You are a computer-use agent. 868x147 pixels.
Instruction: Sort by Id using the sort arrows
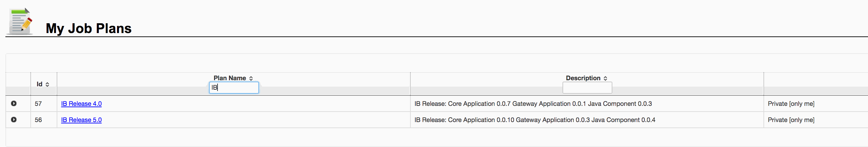47,84
